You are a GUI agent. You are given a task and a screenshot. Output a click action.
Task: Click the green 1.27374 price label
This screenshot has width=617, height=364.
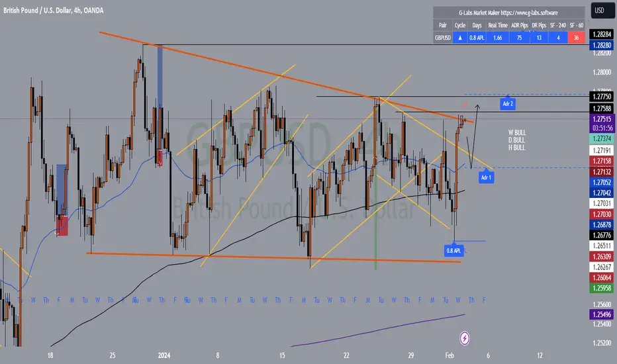click(x=601, y=138)
